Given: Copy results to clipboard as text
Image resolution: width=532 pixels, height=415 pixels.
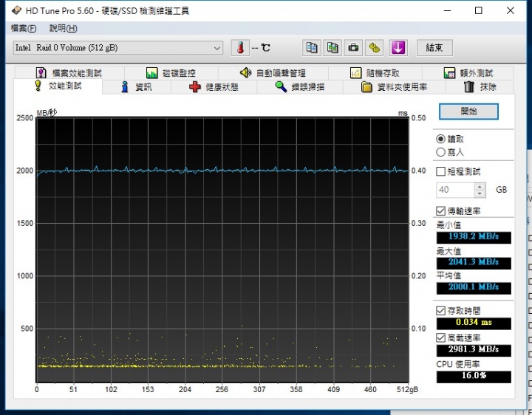Looking at the screenshot, I should [x=312, y=48].
